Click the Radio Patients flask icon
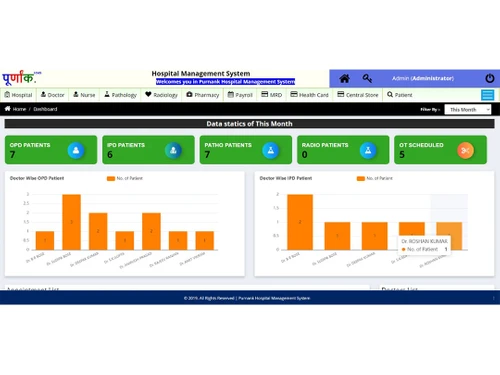Screen dimensions: 500x375 click(368, 150)
